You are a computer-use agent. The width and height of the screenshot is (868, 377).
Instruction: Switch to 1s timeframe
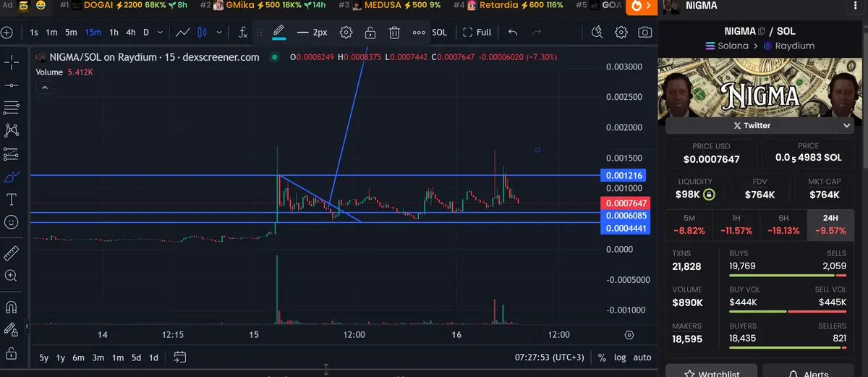click(34, 33)
